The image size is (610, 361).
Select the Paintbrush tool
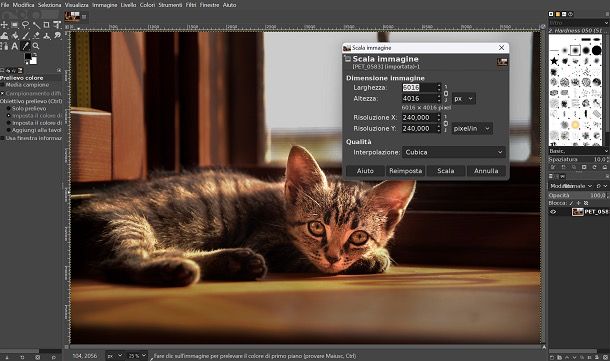[25, 35]
